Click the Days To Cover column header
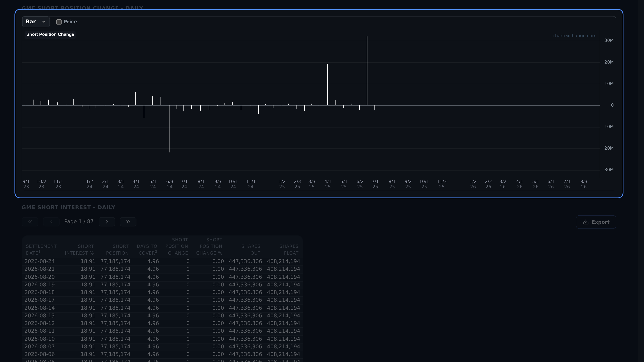Image resolution: width=644 pixels, height=362 pixels. tap(147, 250)
